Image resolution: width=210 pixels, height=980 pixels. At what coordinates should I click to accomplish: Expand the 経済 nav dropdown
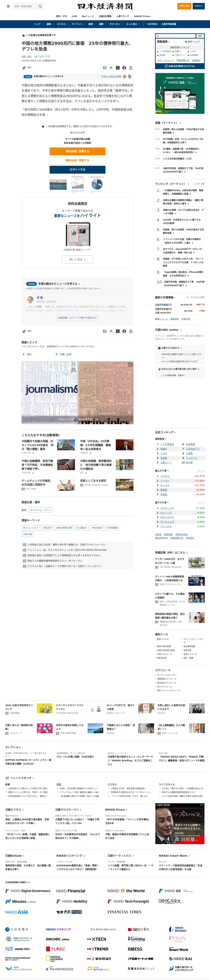pyautogui.click(x=92, y=24)
